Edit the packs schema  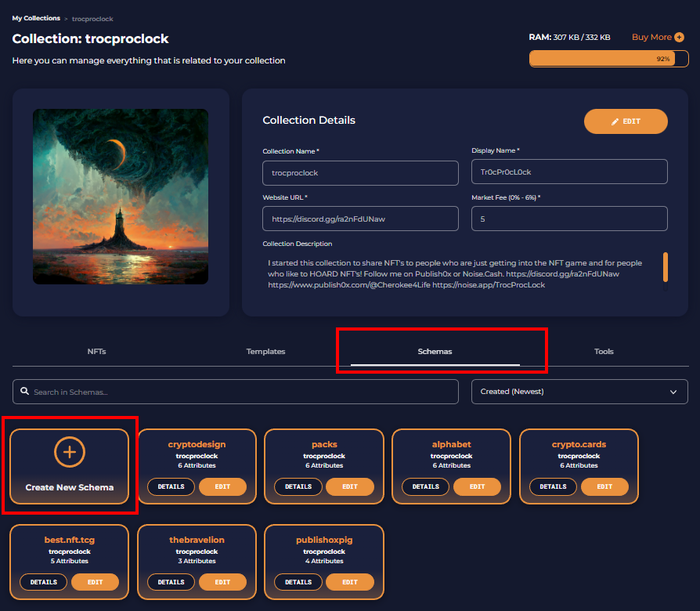pyautogui.click(x=349, y=486)
